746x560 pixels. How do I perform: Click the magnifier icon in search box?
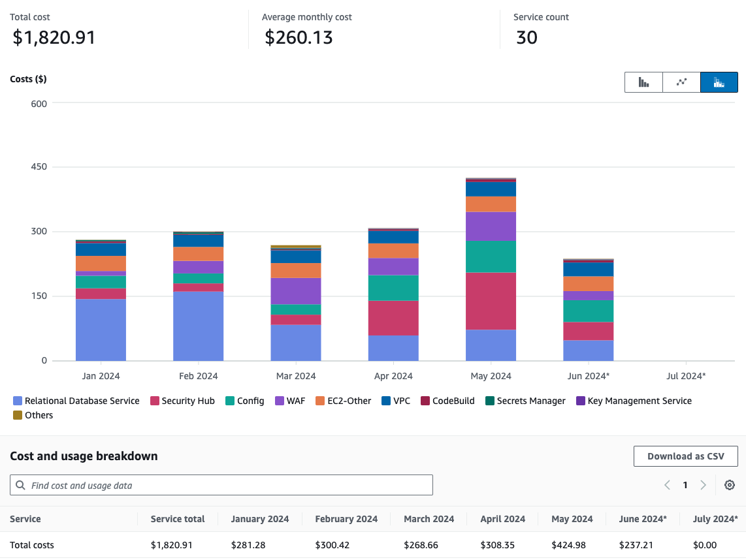21,485
